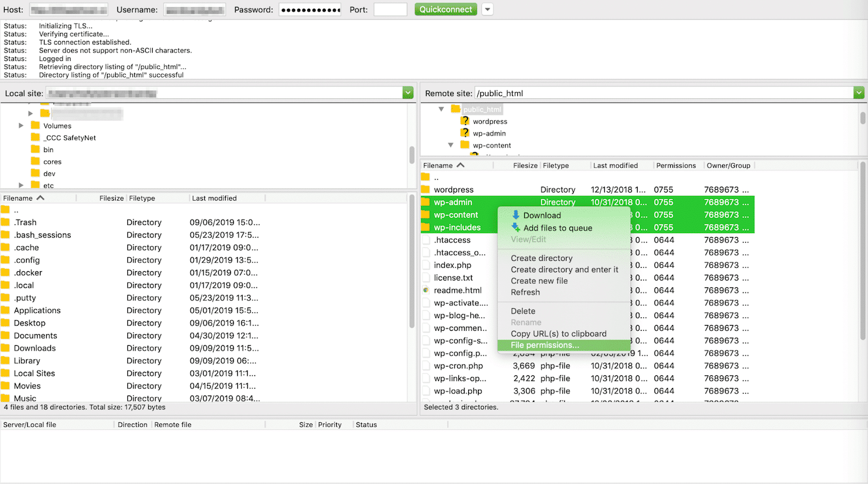Choose Create directory from context menu

tap(542, 258)
